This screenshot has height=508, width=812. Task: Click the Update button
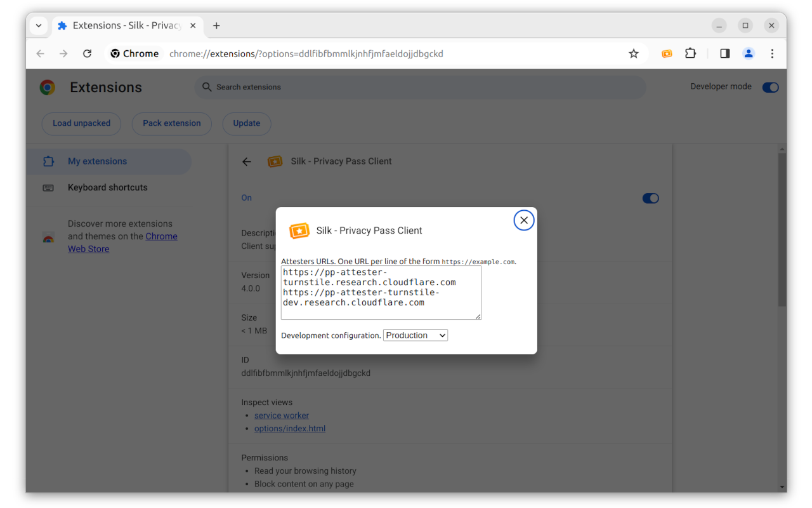click(247, 123)
